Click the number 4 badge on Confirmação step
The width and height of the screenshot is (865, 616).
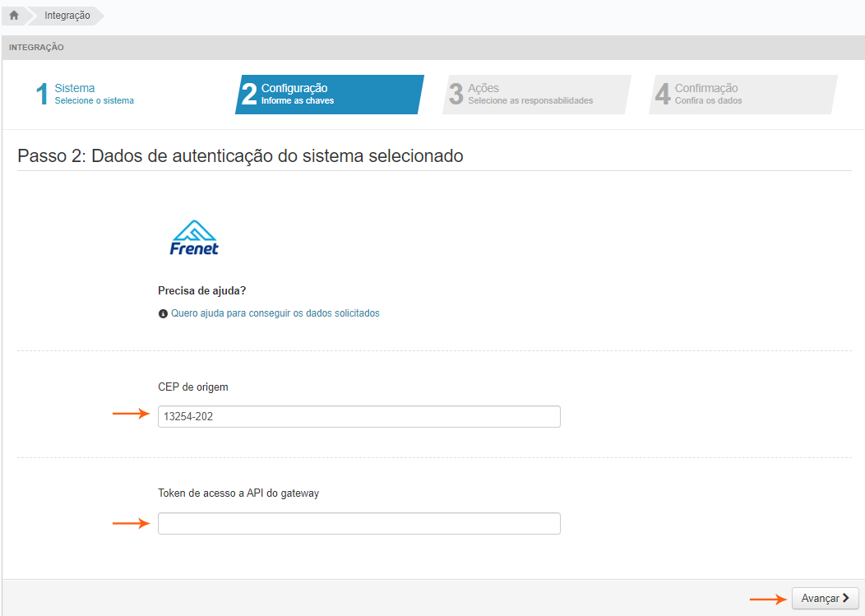(663, 94)
